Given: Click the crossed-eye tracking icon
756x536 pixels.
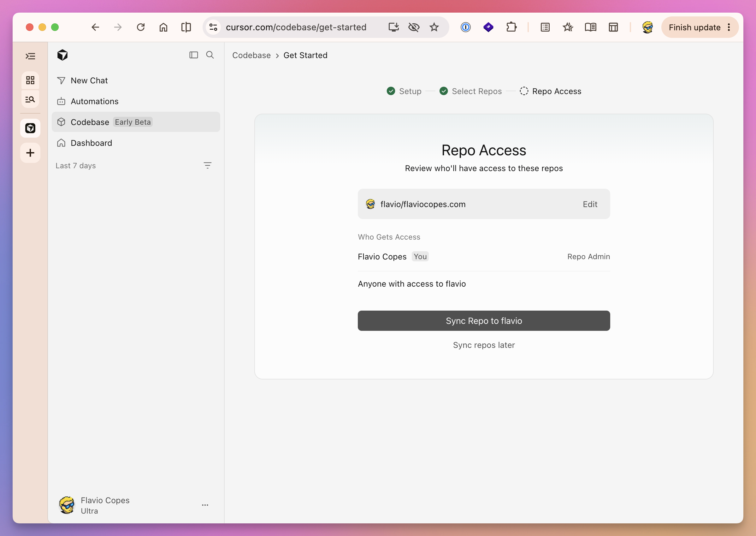Looking at the screenshot, I should click(x=414, y=27).
